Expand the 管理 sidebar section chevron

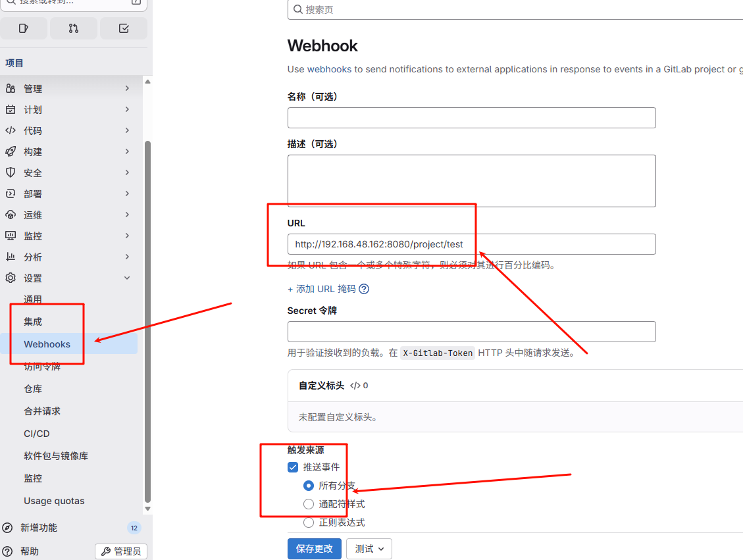point(127,88)
